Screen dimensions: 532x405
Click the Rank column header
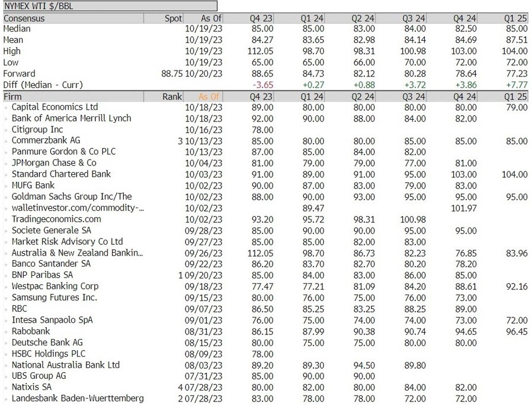click(172, 97)
